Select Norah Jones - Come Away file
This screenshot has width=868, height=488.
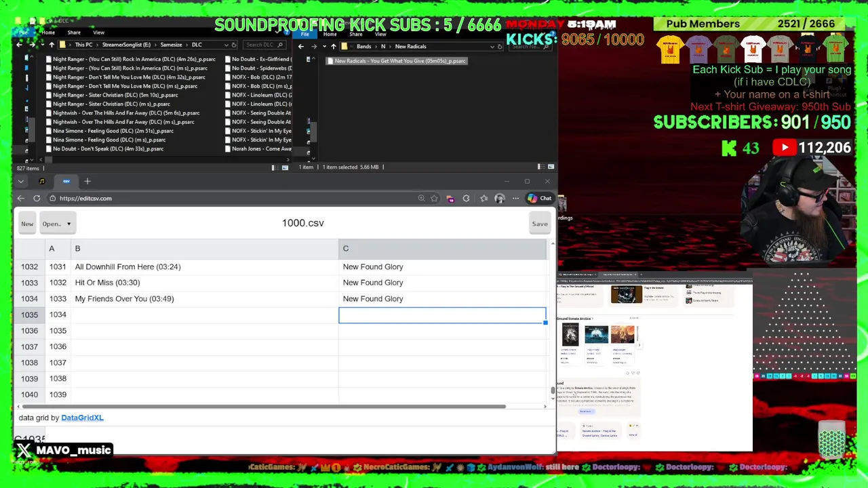pos(258,148)
